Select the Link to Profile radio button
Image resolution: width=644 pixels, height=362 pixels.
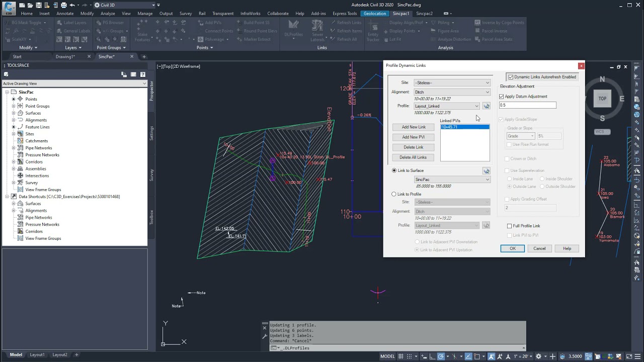pyautogui.click(x=394, y=194)
